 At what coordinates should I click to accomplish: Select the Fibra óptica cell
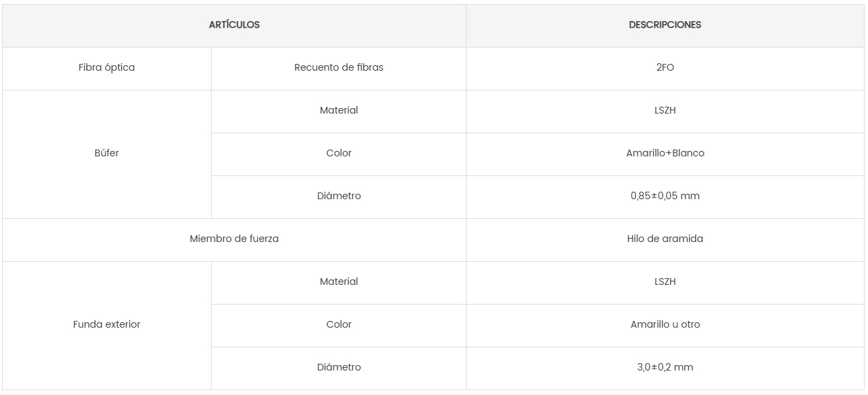107,68
